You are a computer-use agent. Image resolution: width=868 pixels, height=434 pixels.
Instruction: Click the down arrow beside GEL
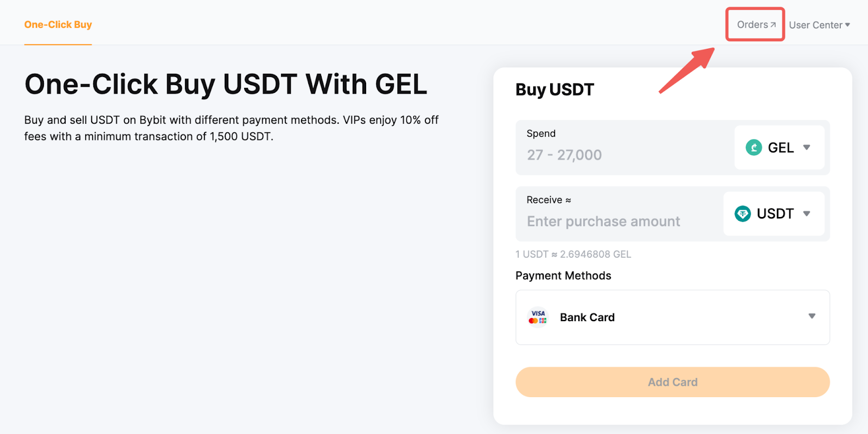tap(807, 148)
